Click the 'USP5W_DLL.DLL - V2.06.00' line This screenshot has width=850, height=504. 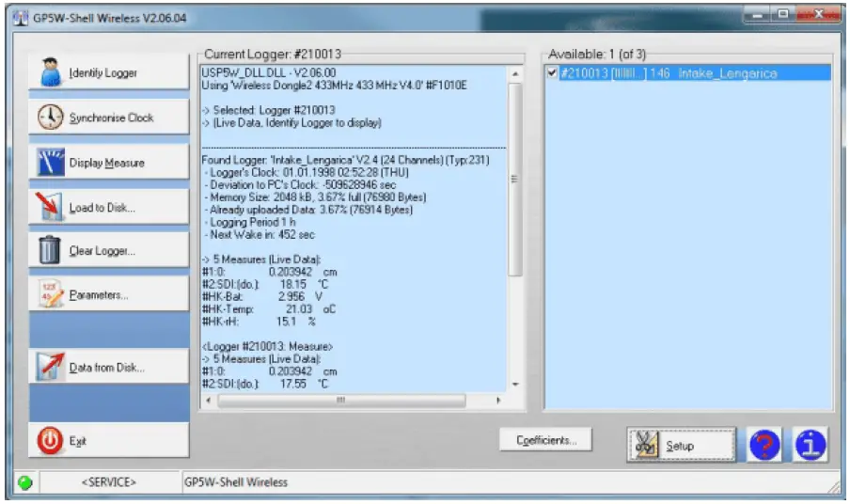pos(269,72)
